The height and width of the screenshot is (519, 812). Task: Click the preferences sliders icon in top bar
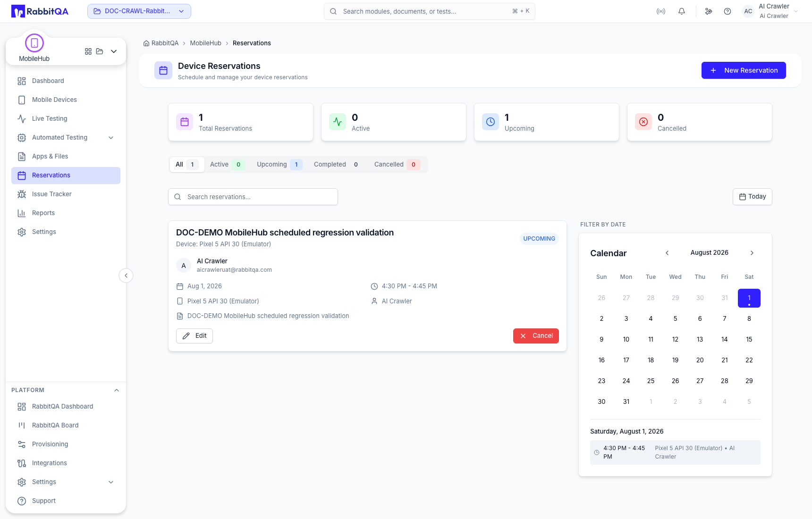(709, 11)
